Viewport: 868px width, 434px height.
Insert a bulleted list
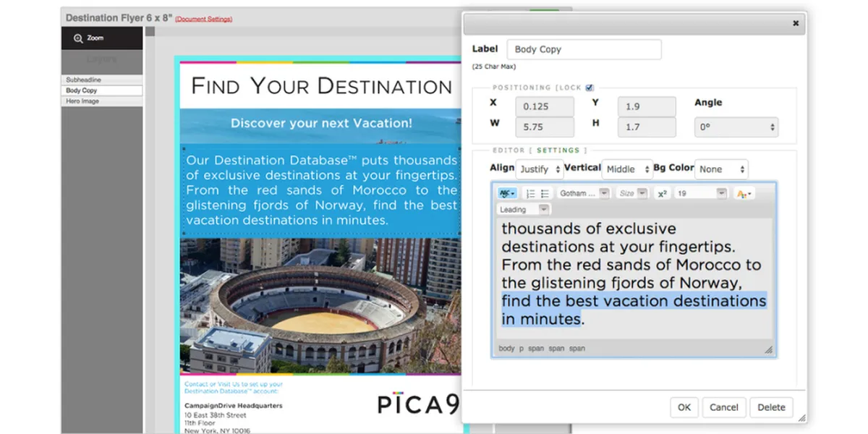coord(545,194)
